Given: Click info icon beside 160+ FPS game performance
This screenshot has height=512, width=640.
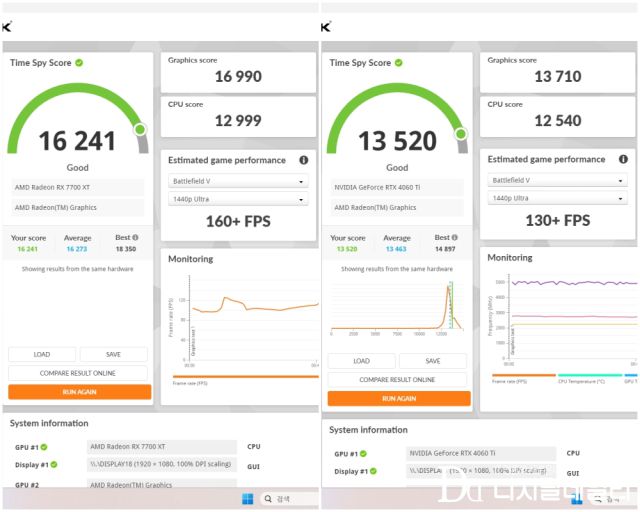Looking at the screenshot, I should pos(303,160).
